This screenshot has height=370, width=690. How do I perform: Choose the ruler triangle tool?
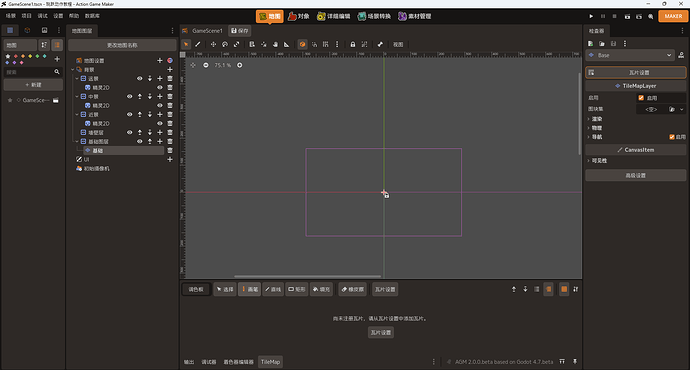coord(286,44)
